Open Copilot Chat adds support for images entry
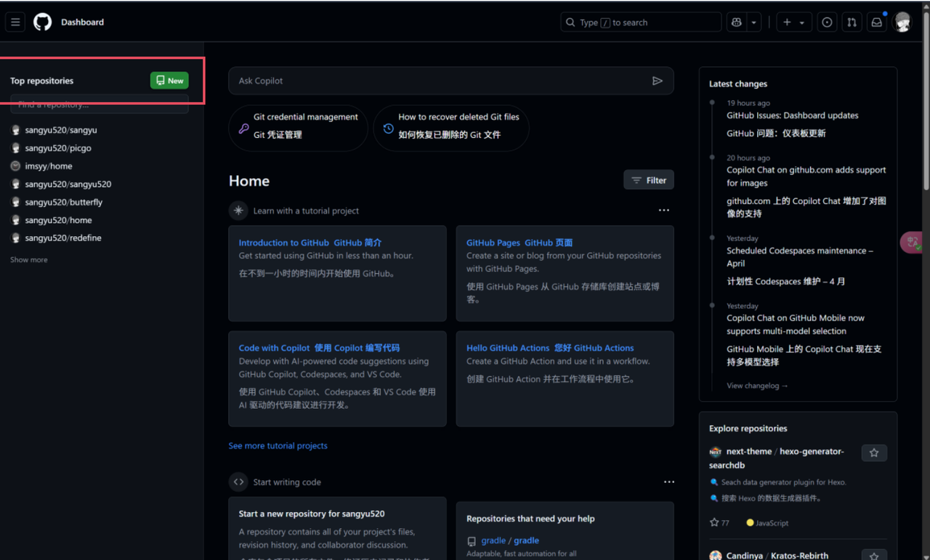Viewport: 930px width, 560px height. tap(806, 176)
